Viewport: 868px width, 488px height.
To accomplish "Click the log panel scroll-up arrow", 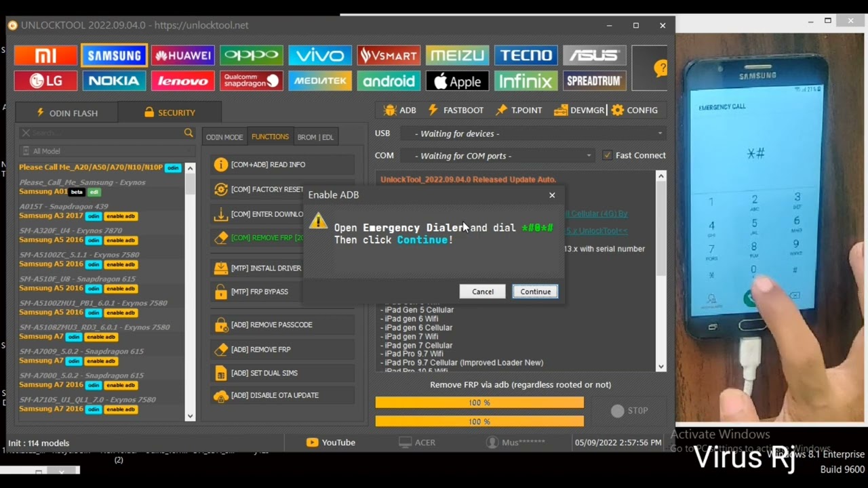I will [x=661, y=176].
